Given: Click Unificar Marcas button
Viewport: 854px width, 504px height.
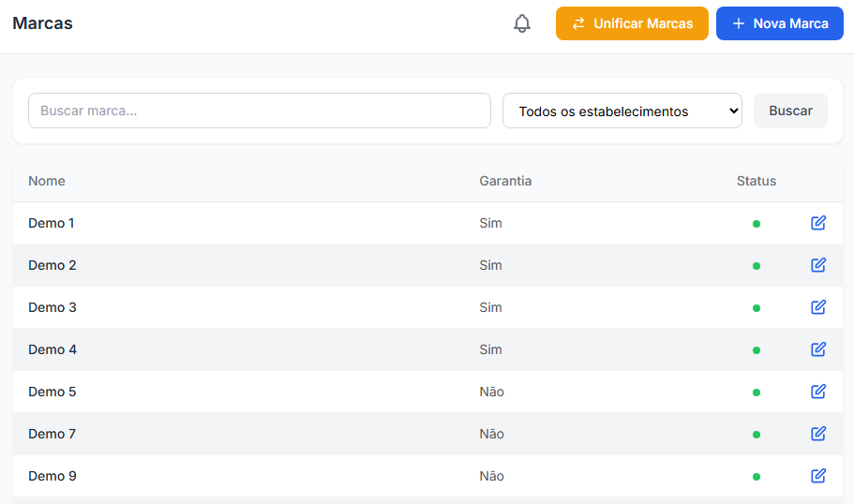Looking at the screenshot, I should [x=632, y=23].
